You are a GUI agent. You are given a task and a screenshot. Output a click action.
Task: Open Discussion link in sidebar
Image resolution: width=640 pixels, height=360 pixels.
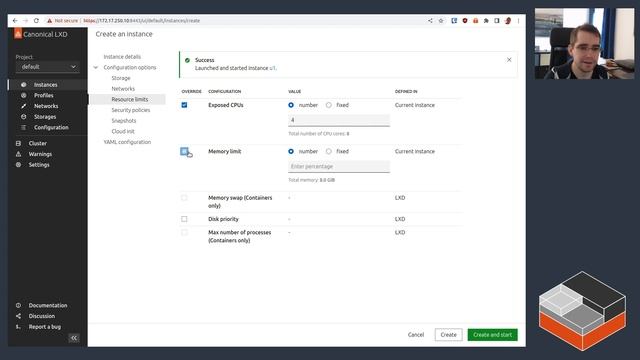(x=42, y=316)
